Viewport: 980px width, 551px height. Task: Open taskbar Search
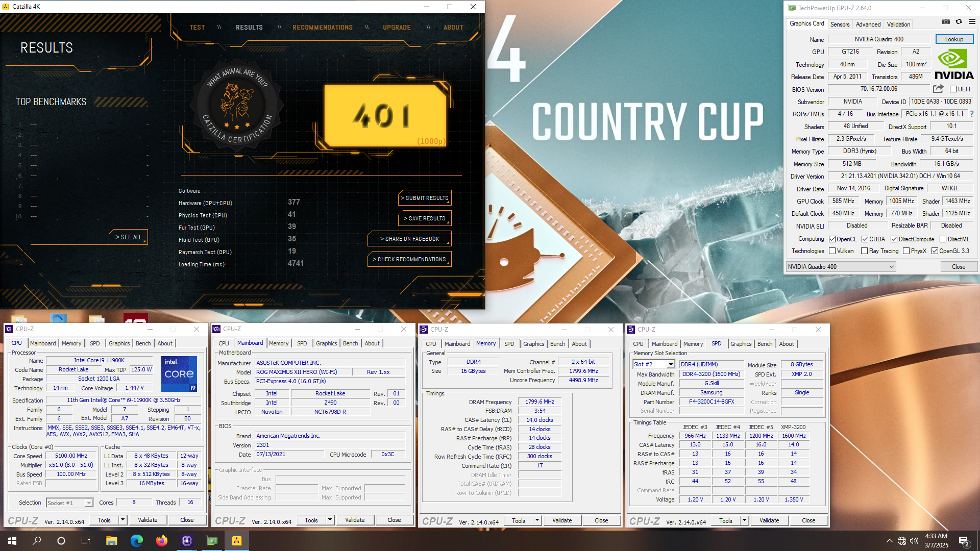coord(37,541)
